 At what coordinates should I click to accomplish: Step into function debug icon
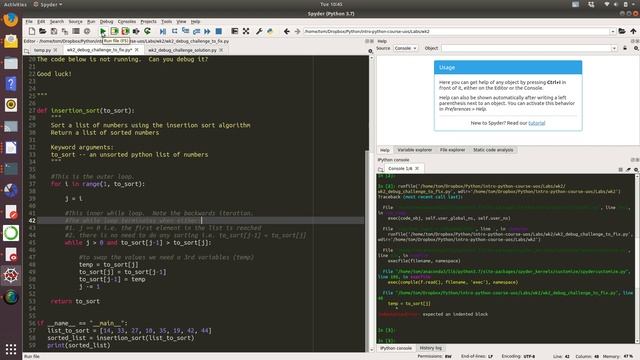[x=185, y=31]
